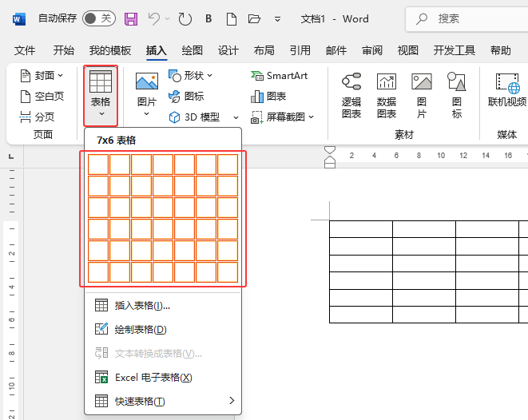528x420 pixels.
Task: Choose Excel 电子表格(X) menu item
Action: coord(163,377)
